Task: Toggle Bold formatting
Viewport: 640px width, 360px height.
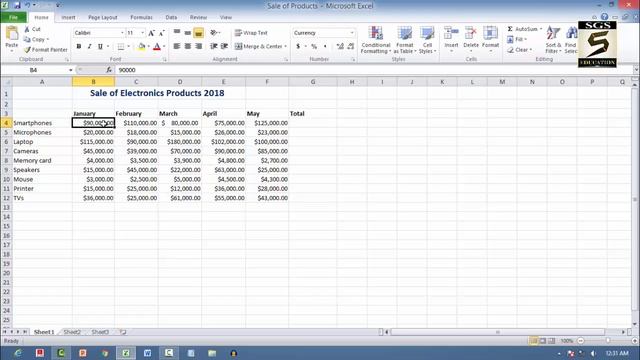Action: click(x=78, y=47)
